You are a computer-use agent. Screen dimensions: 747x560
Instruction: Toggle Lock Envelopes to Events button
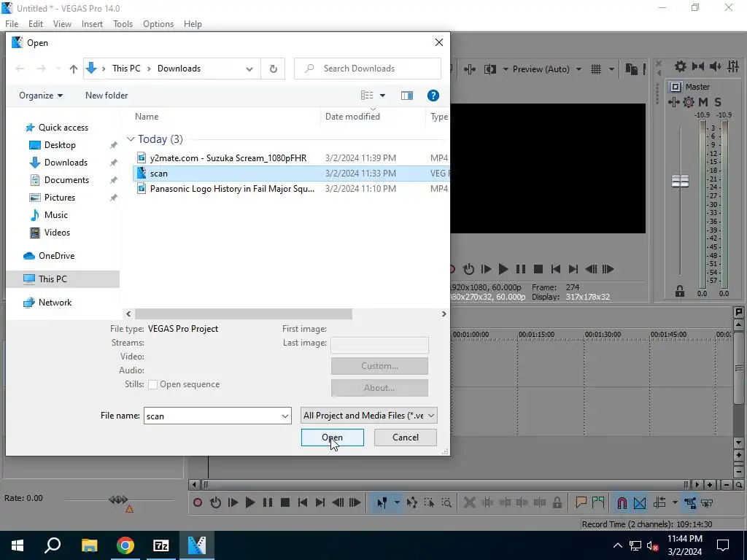(x=690, y=503)
